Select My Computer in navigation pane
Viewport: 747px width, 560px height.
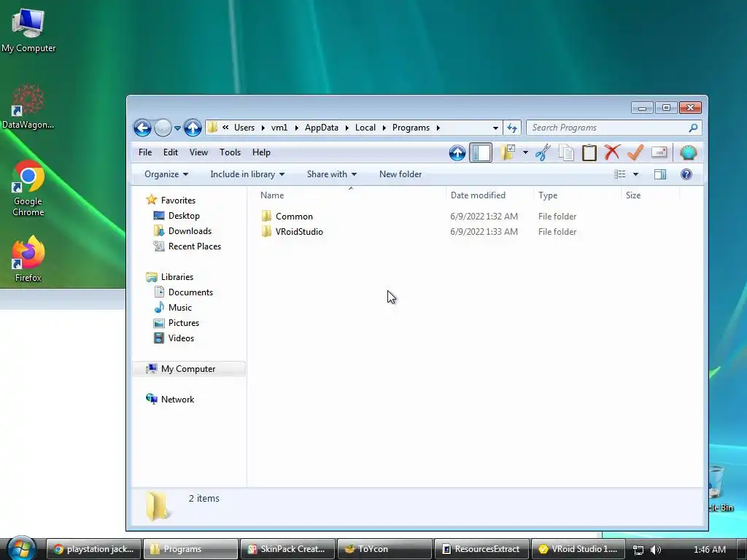188,369
